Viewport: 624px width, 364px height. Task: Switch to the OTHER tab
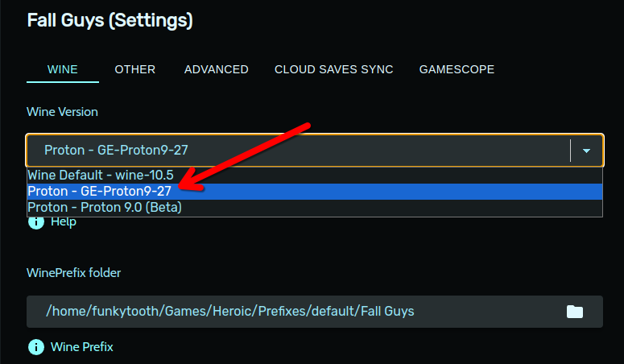tap(135, 69)
